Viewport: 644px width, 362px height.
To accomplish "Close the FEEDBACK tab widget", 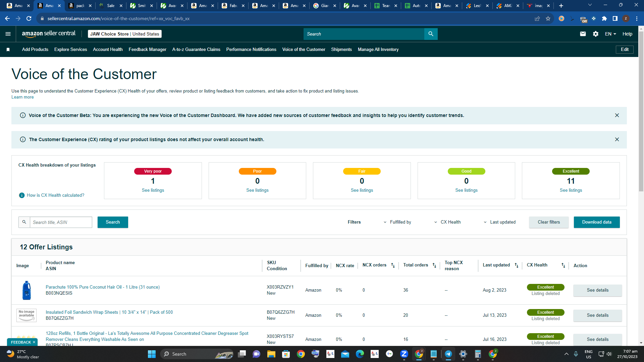I will 34,342.
